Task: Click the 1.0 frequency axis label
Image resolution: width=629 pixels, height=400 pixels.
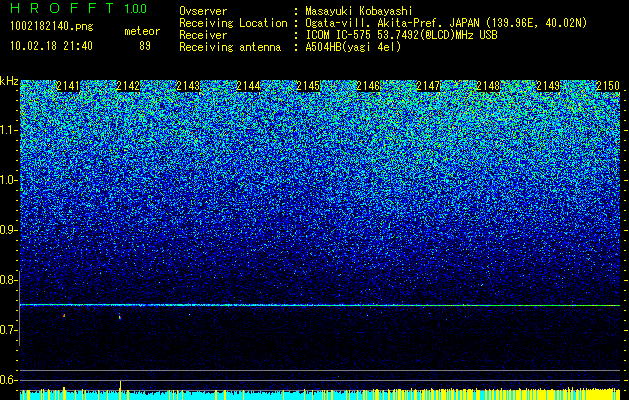Action: [x=9, y=180]
